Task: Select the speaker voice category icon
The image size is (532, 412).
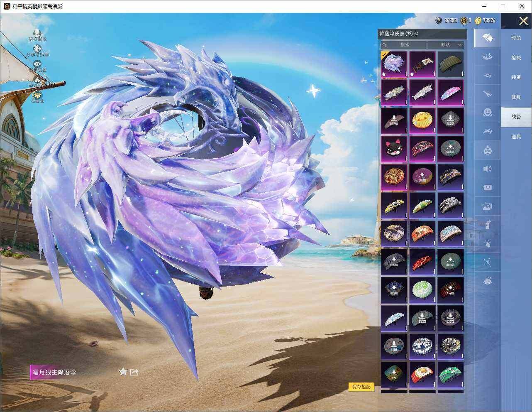Action: [488, 169]
